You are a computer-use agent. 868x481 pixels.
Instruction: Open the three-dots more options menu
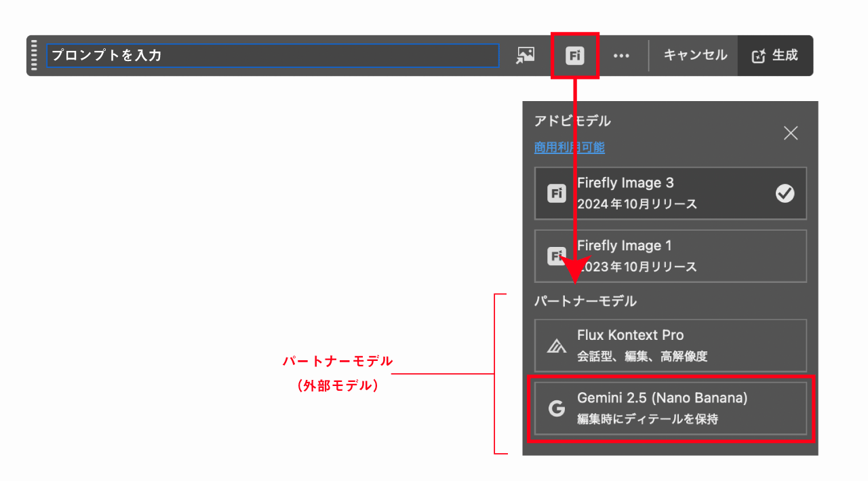click(x=621, y=56)
